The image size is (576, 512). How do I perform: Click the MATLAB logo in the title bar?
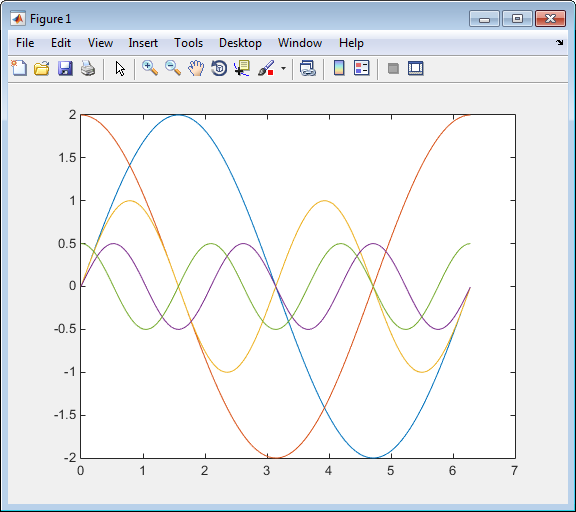tap(18, 19)
